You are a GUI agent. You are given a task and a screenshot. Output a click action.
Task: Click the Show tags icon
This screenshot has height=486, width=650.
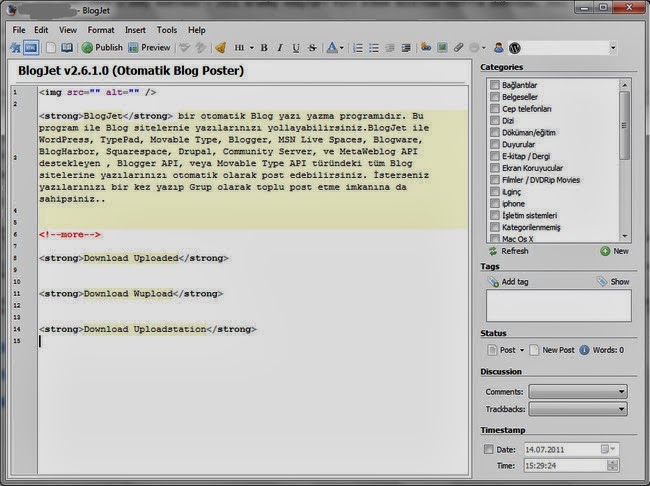pyautogui.click(x=602, y=282)
